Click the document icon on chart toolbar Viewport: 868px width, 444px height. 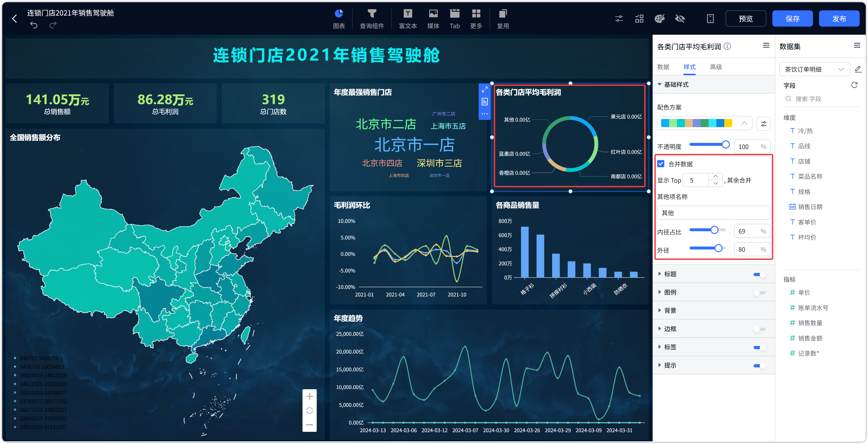coord(485,102)
